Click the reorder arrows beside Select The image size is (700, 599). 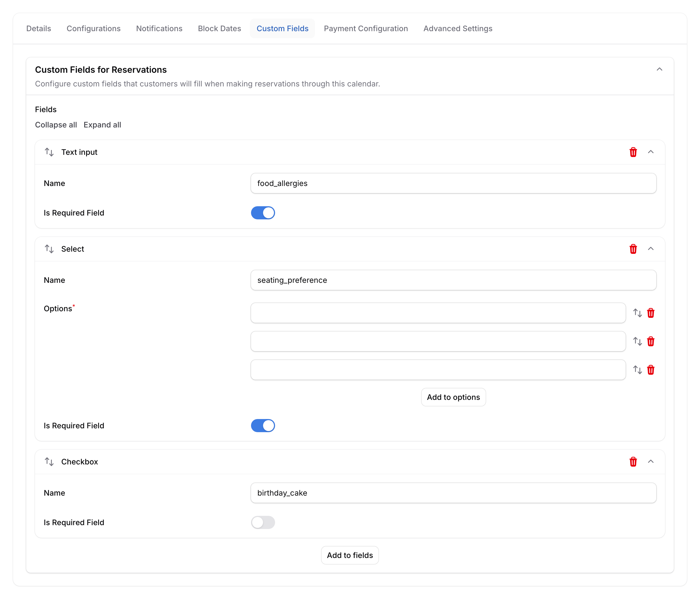(x=49, y=249)
